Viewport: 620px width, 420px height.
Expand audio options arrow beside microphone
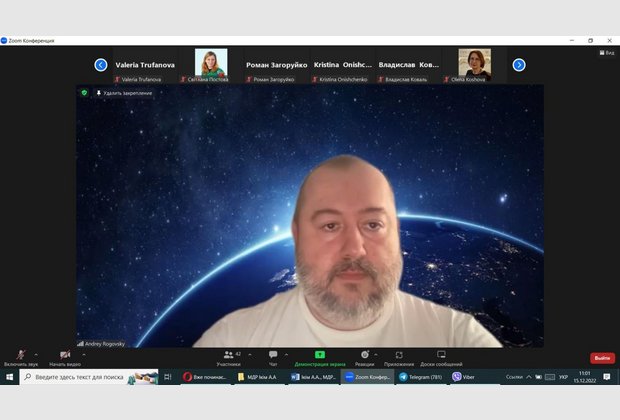pos(37,353)
